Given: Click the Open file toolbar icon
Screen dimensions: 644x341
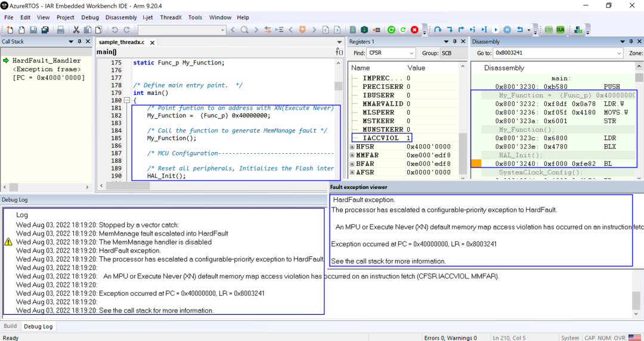Looking at the screenshot, I should tap(21, 30).
